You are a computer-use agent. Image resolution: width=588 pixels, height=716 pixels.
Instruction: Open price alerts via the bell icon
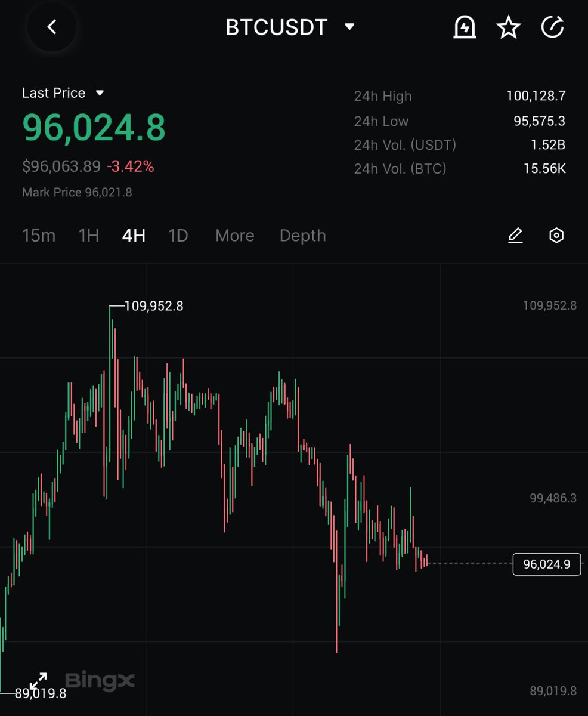pos(465,27)
